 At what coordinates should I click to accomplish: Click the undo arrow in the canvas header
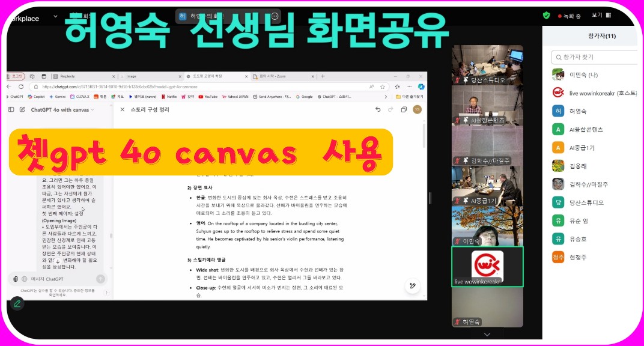pos(378,109)
